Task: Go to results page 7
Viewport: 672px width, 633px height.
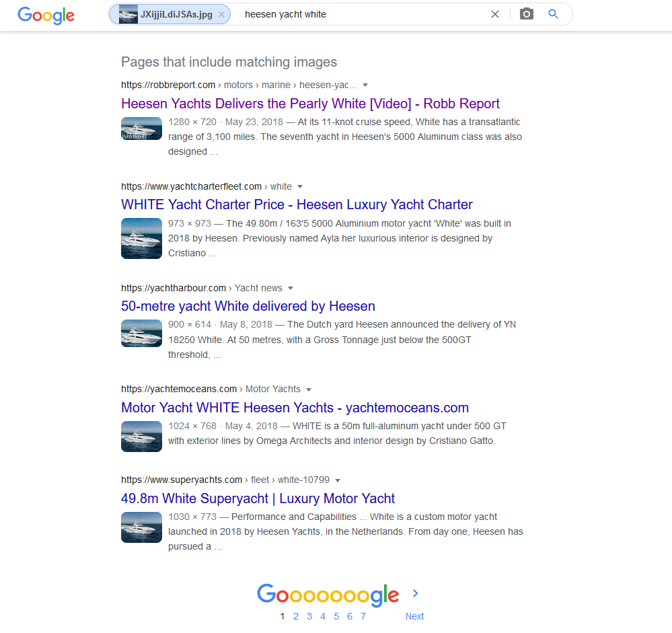Action: coord(363,616)
